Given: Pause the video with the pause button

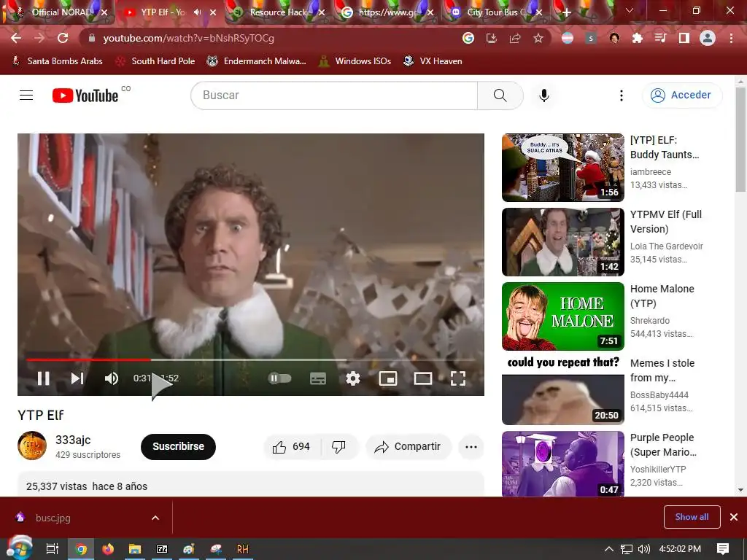Looking at the screenshot, I should pyautogui.click(x=43, y=378).
